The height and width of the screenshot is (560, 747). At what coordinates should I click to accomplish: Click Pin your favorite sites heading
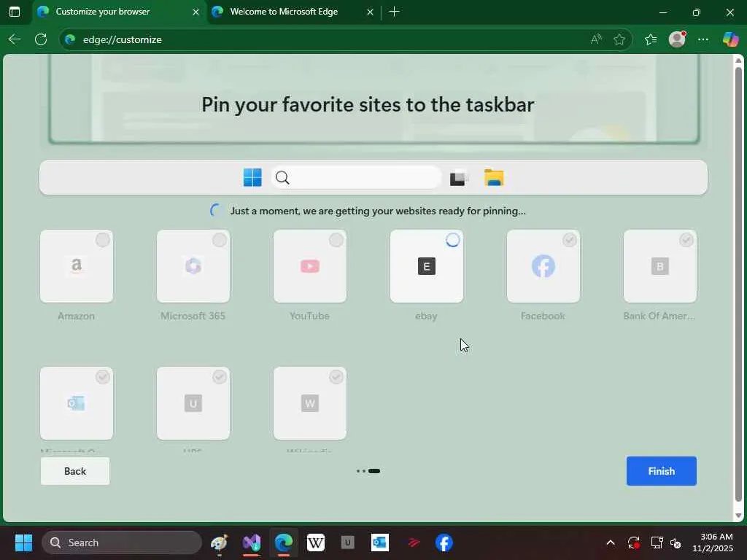368,104
